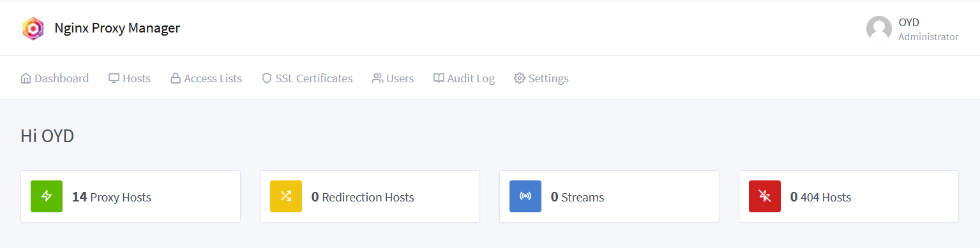Screen dimensions: 980x248
Task: Open the OYD Administrator account menu
Action: coord(912,29)
